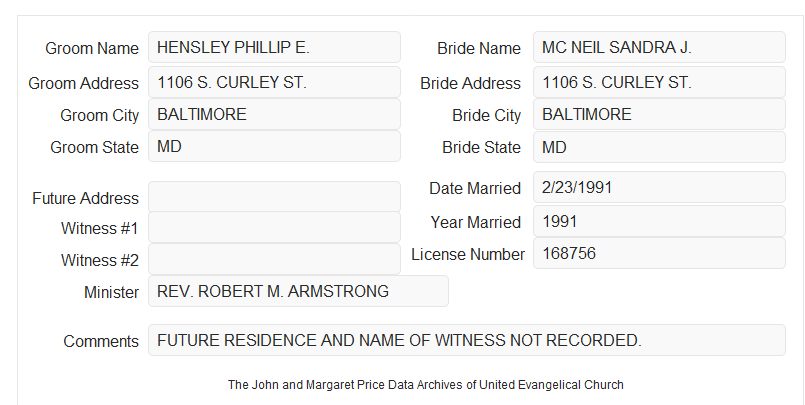
Task: Focus the Groom Address field
Action: pyautogui.click(x=274, y=82)
